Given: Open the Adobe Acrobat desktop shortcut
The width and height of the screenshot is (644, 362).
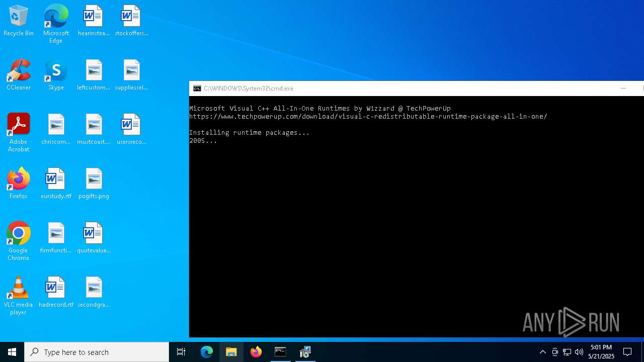Looking at the screenshot, I should 19,133.
